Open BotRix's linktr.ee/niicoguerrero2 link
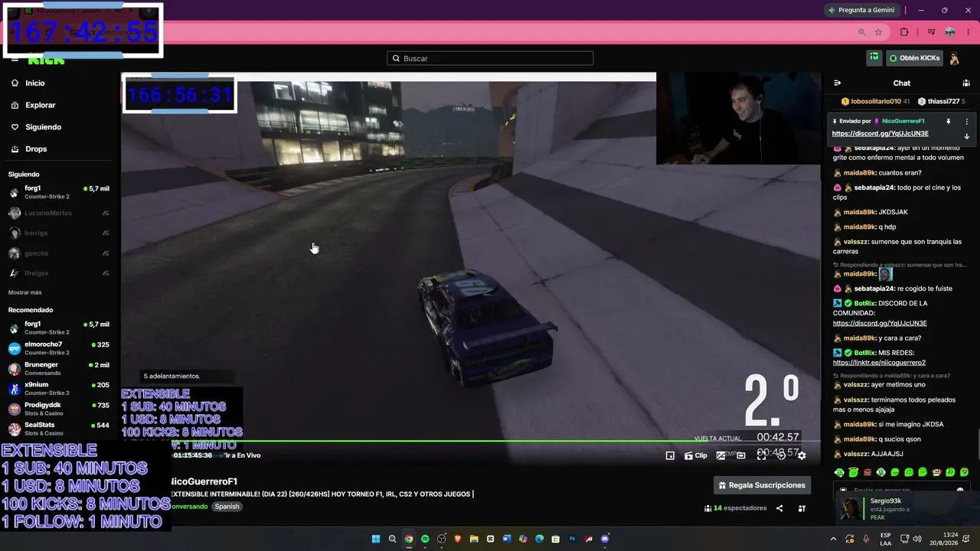 [x=879, y=363]
